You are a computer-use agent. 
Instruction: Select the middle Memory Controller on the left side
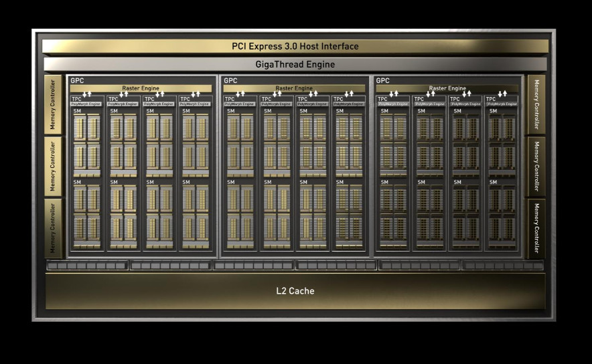53,167
